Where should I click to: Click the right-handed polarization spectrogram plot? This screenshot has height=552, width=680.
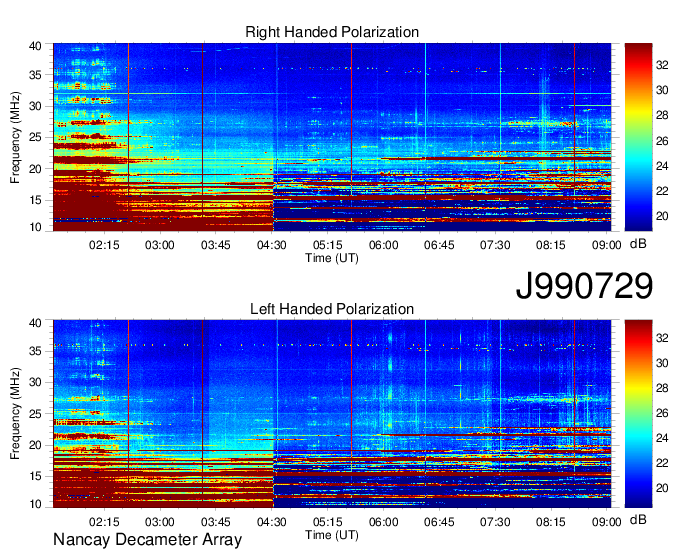[332, 137]
